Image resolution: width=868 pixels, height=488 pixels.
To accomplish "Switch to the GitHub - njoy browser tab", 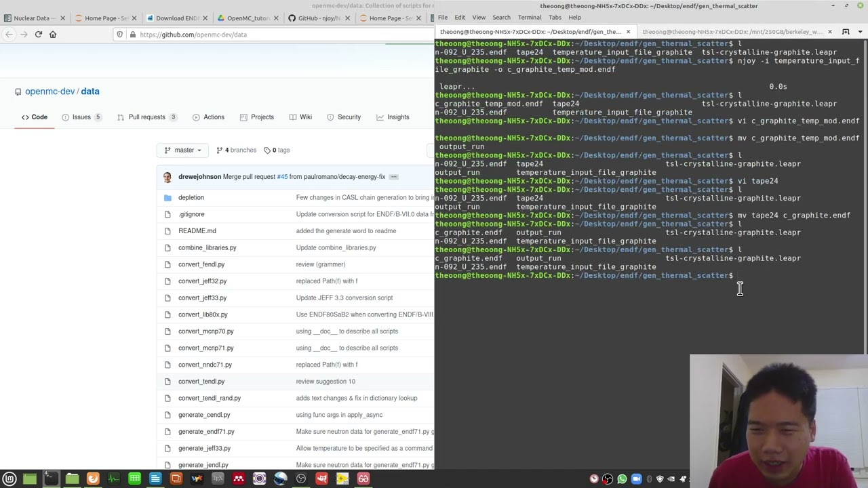I will click(319, 18).
